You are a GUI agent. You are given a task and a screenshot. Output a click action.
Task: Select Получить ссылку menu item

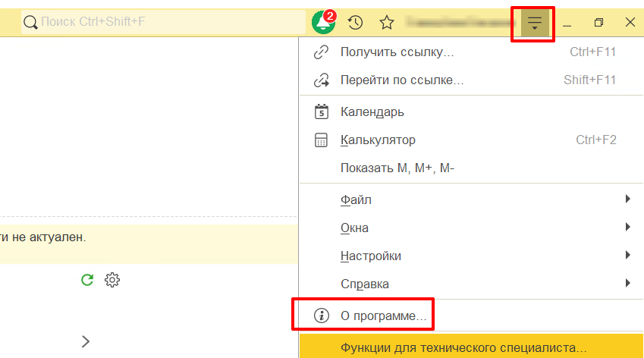pos(471,52)
